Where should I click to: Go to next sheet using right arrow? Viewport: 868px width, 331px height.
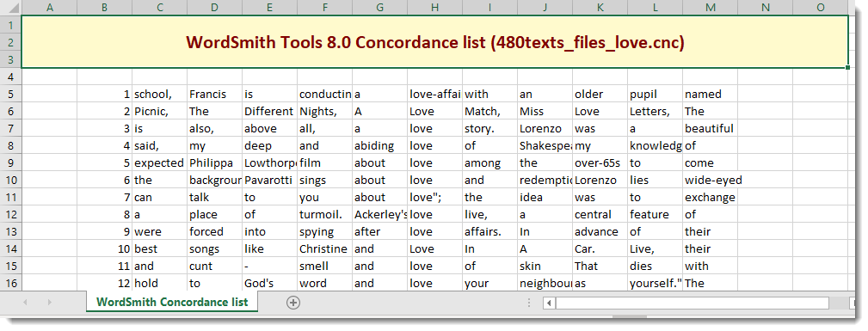click(x=49, y=303)
